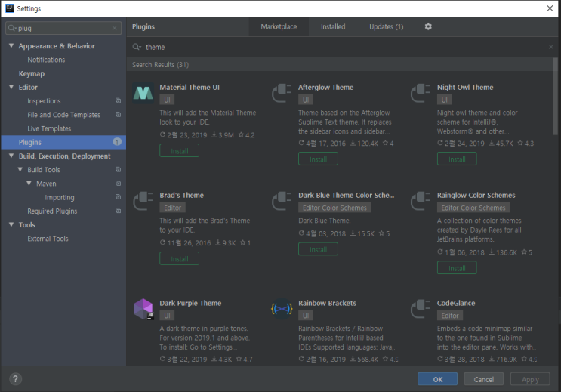Click the Material Theme UI plugin logo
Screen dimensions: 561x392
(x=143, y=93)
